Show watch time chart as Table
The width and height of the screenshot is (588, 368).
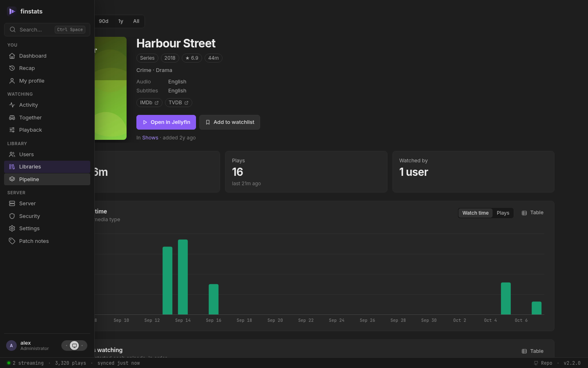pyautogui.click(x=532, y=213)
